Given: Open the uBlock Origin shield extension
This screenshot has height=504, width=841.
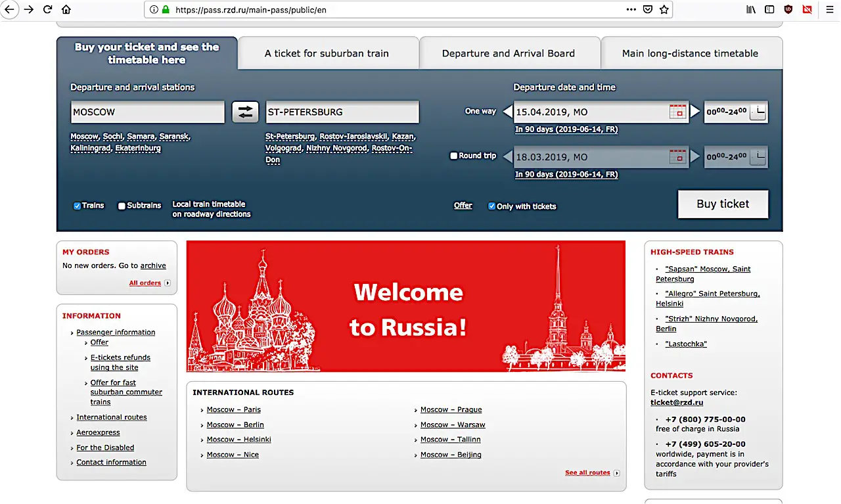Looking at the screenshot, I should [x=788, y=10].
